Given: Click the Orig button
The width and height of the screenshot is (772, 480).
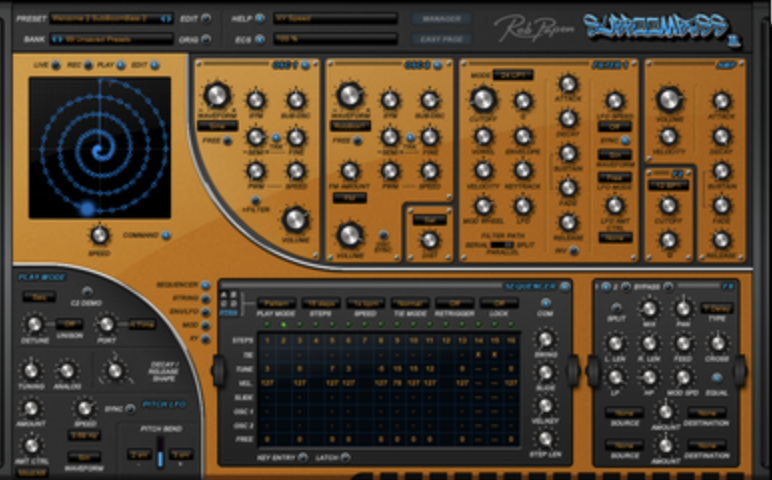Looking at the screenshot, I should tap(206, 39).
